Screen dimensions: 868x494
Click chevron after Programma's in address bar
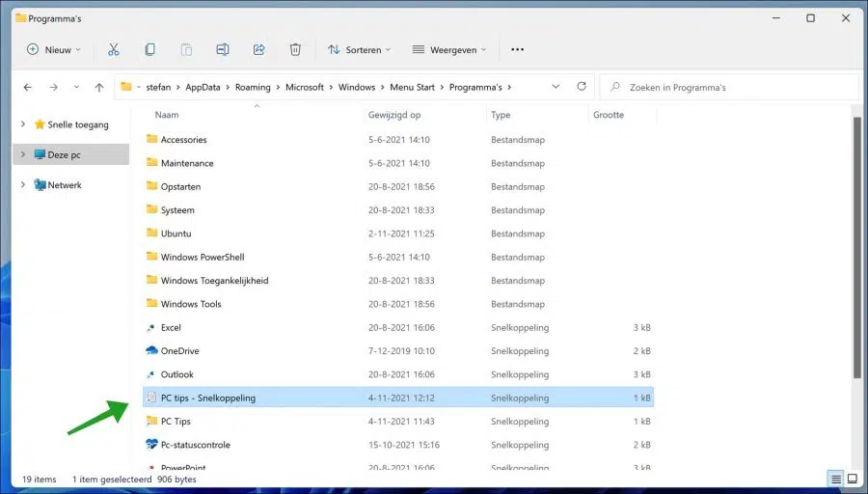(509, 87)
